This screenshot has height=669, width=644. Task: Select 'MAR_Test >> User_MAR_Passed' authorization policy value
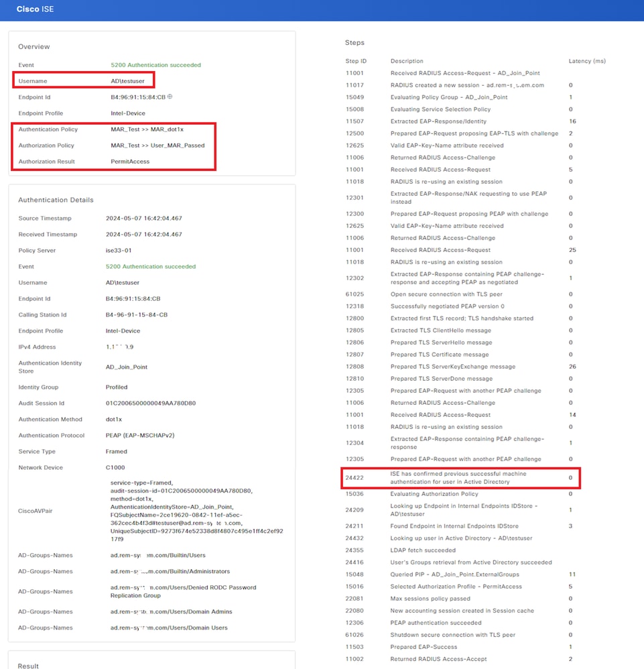click(157, 145)
